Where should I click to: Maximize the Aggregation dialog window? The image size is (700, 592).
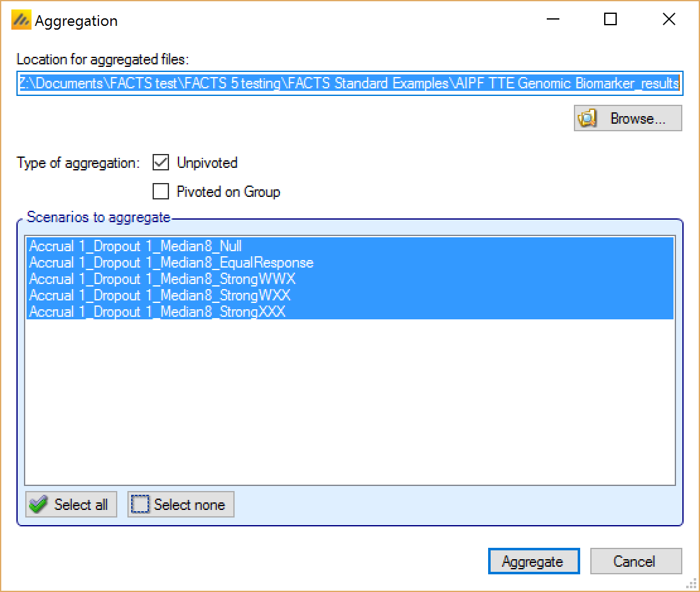(610, 20)
